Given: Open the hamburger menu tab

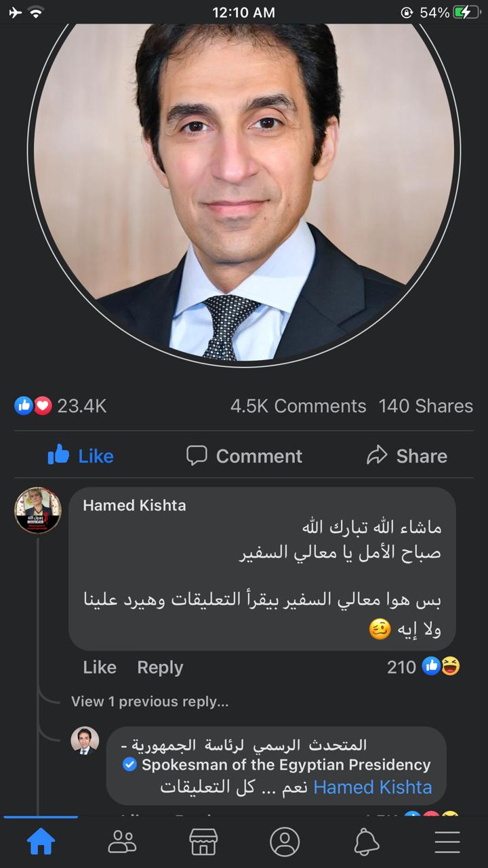Looking at the screenshot, I should pyautogui.click(x=447, y=842).
